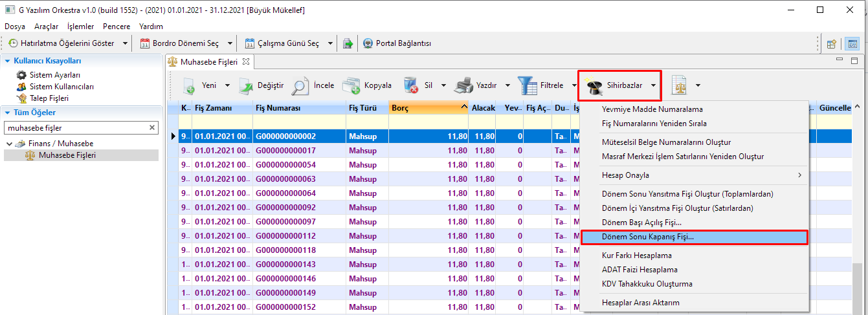868x315 pixels.
Task: Expand the Hesap Onayla submenu
Action: coord(800,175)
